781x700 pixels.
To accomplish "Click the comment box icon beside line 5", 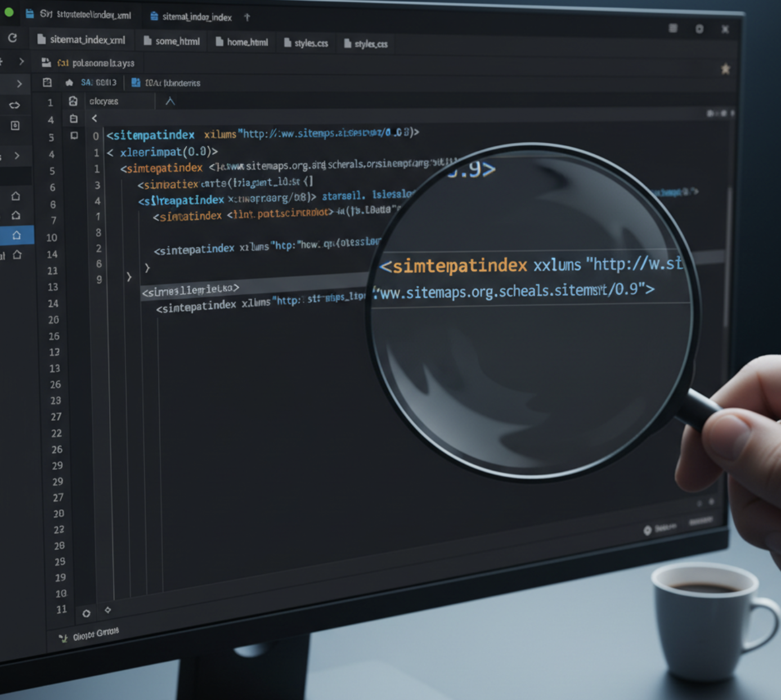I will tap(74, 136).
